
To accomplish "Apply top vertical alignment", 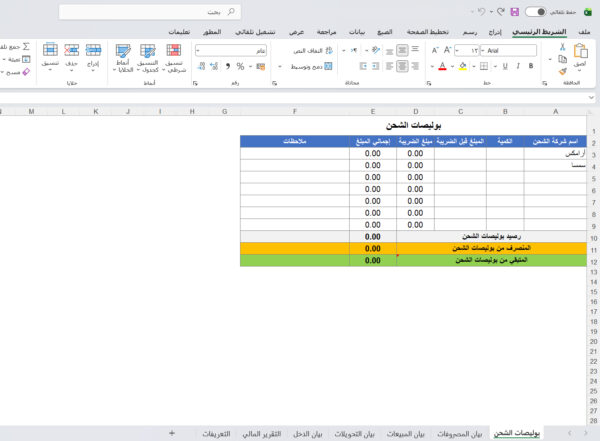I will tap(415, 49).
